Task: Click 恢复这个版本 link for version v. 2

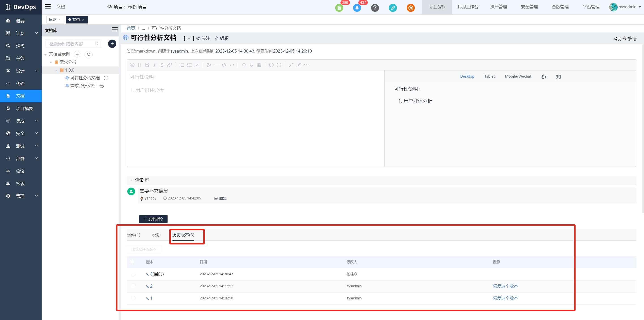Action: [x=505, y=286]
